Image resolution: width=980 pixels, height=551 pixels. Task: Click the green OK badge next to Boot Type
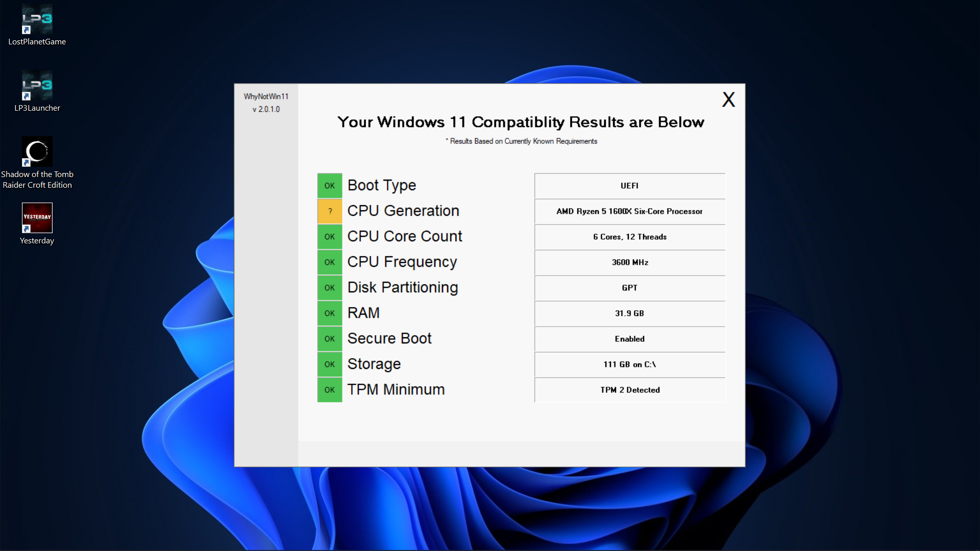coord(329,185)
